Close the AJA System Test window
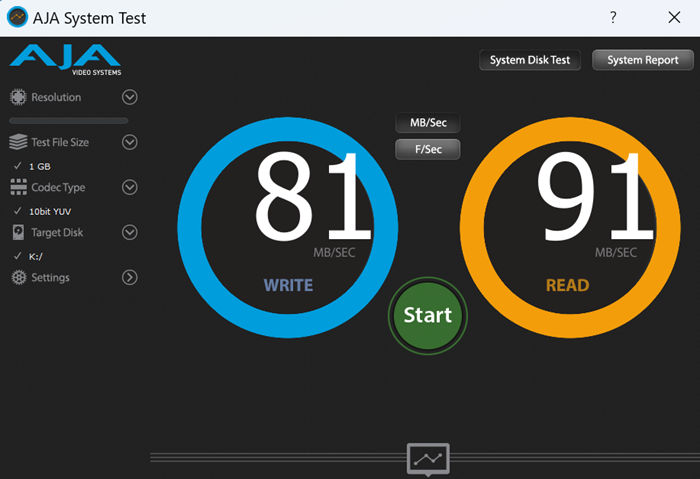The width and height of the screenshot is (700, 479). pos(674,17)
